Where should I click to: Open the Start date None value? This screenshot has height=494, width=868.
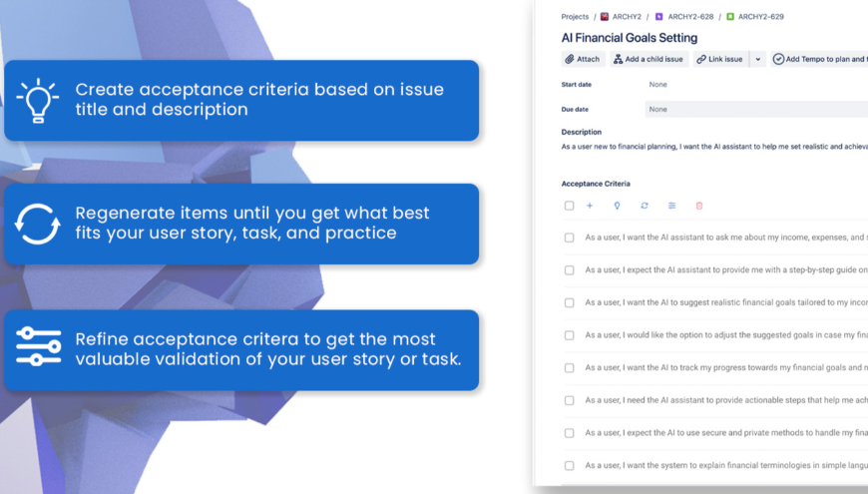pyautogui.click(x=657, y=85)
